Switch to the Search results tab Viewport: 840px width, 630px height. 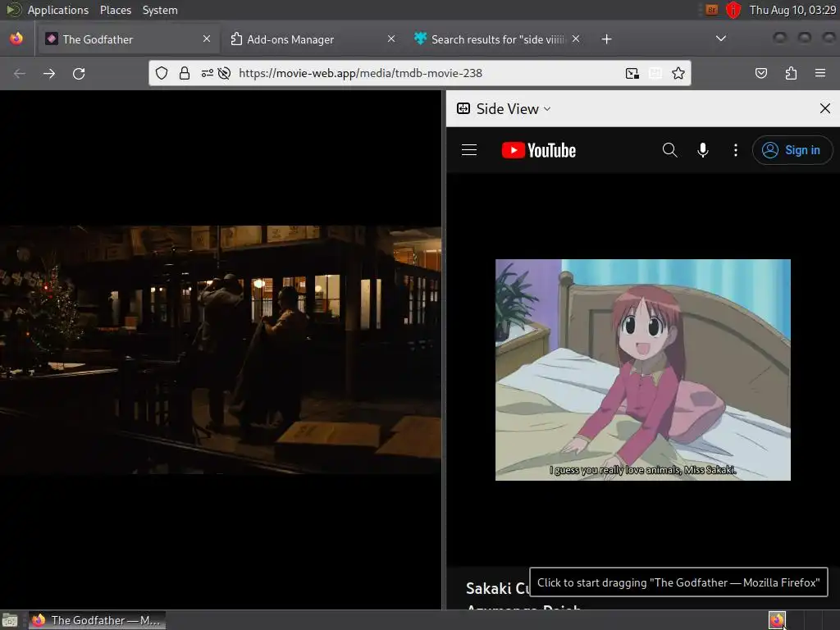point(495,39)
